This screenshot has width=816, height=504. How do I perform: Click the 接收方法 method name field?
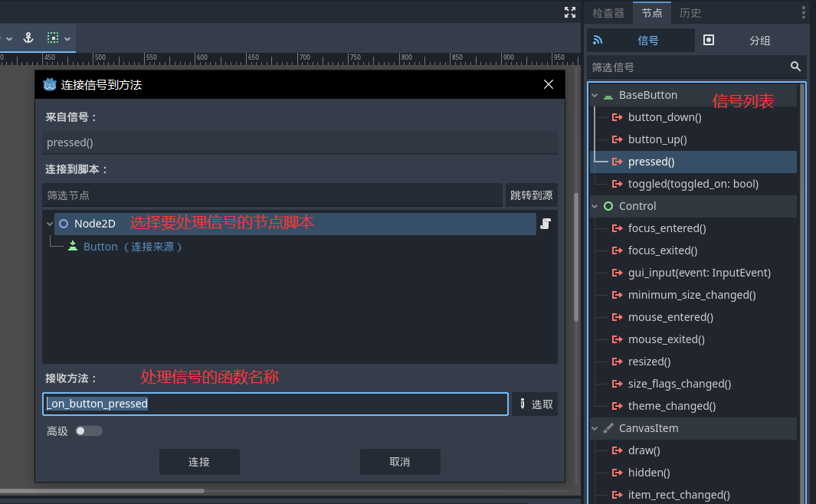pos(276,404)
